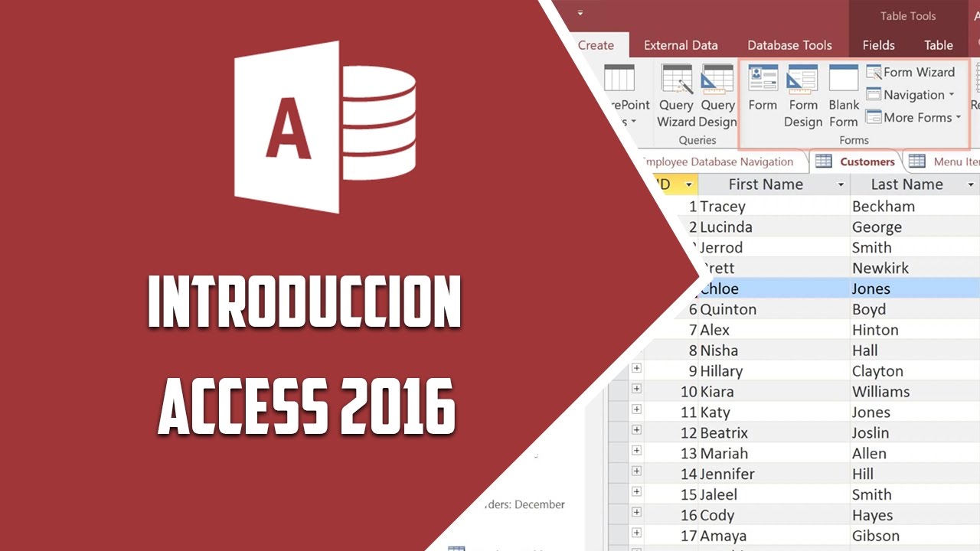Open Employee Database Navigation tab

[x=717, y=161]
